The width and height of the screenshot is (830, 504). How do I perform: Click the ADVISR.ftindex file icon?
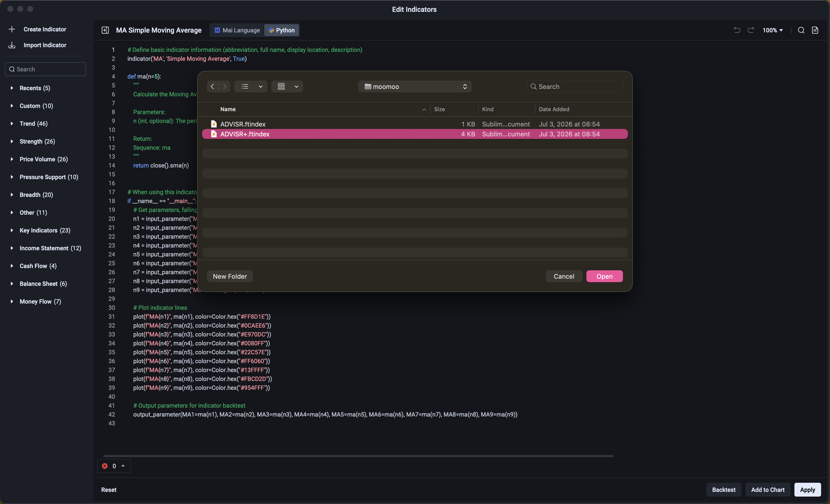(214, 124)
